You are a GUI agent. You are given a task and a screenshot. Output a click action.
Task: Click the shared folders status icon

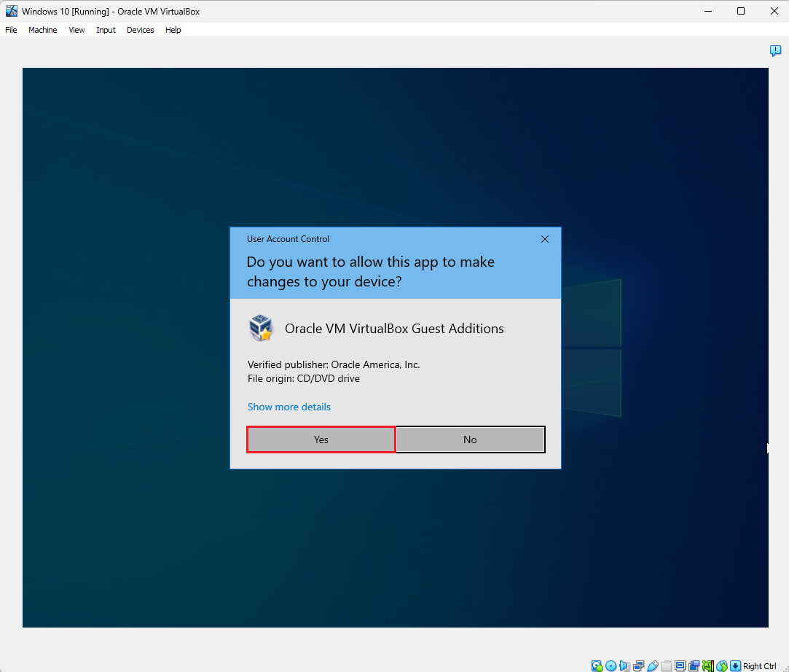tap(666, 666)
